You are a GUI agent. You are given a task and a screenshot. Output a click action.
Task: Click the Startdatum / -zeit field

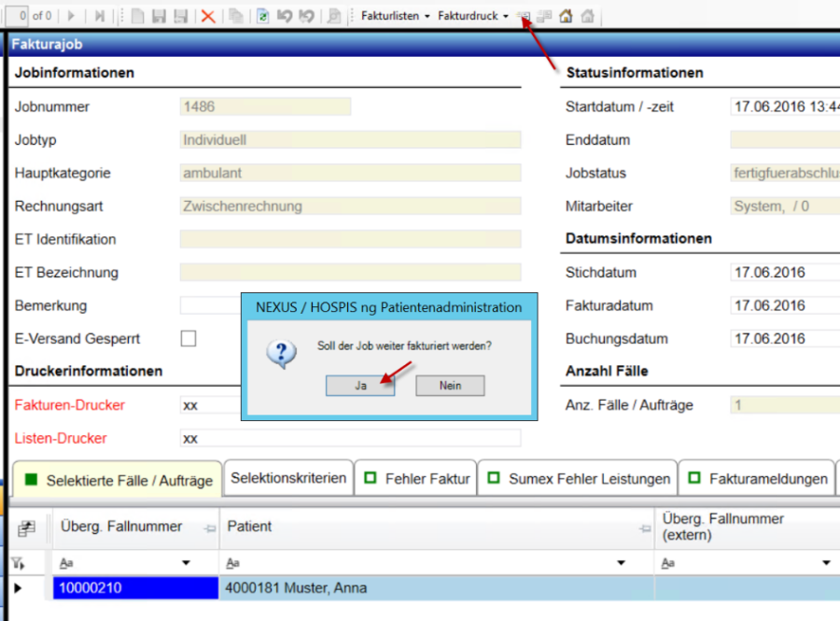tap(785, 106)
